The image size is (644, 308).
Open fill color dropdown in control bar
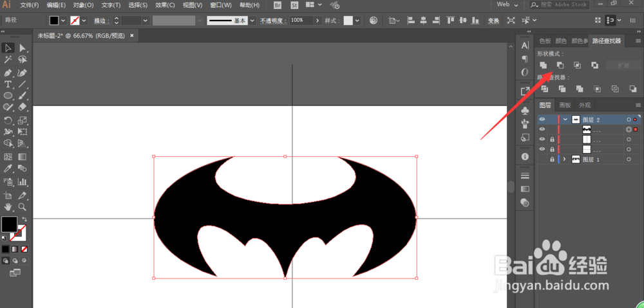[x=63, y=21]
